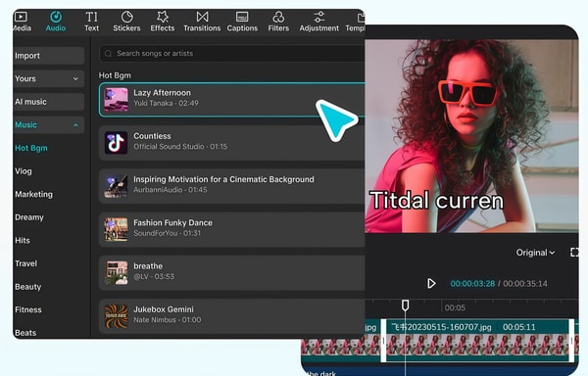The height and width of the screenshot is (376, 588).
Task: Select the Countless track title
Action: tap(152, 136)
